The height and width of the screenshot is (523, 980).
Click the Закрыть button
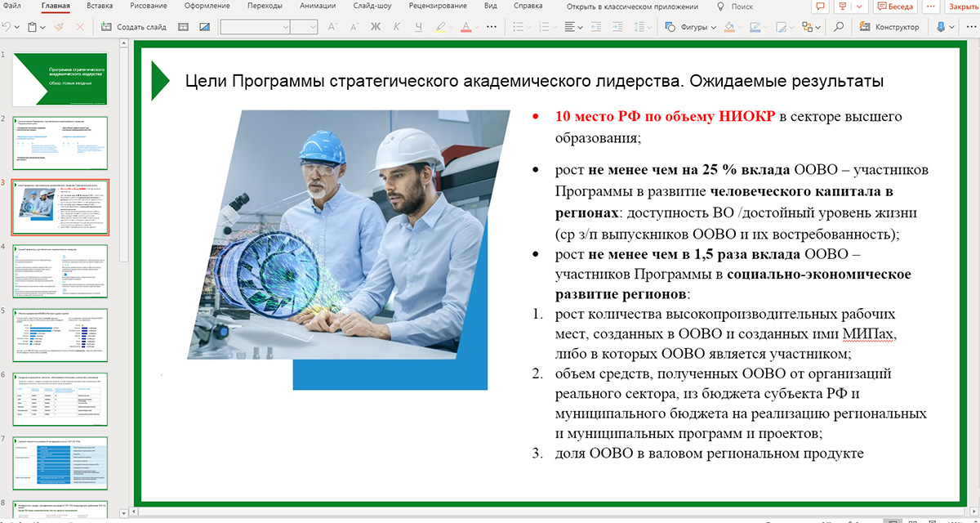(x=963, y=6)
